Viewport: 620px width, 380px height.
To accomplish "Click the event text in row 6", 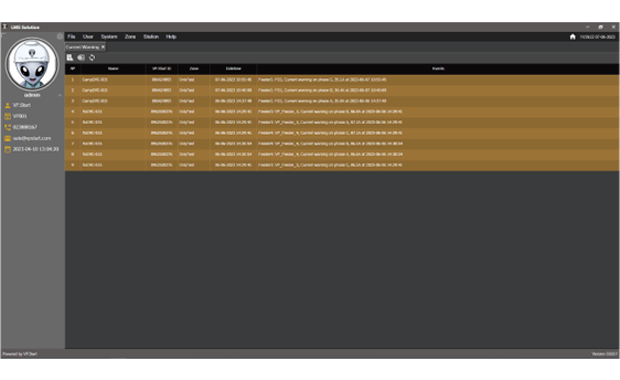I will [x=330, y=133].
